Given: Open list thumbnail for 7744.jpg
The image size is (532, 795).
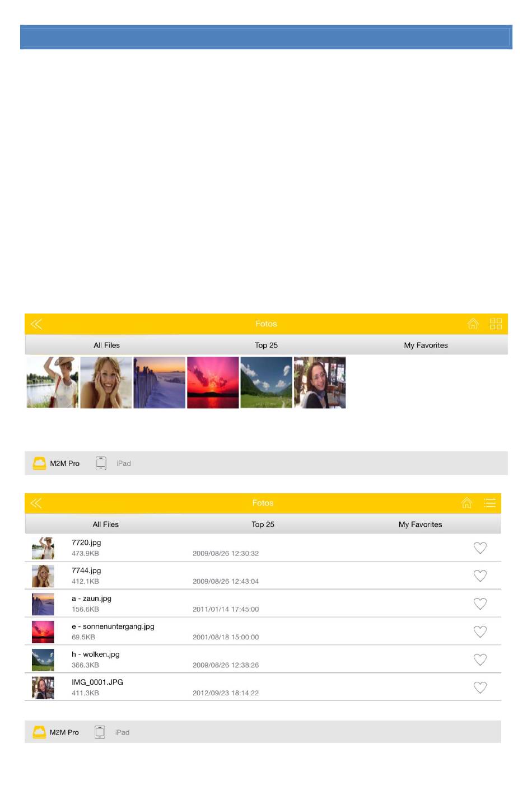Looking at the screenshot, I should [x=43, y=576].
